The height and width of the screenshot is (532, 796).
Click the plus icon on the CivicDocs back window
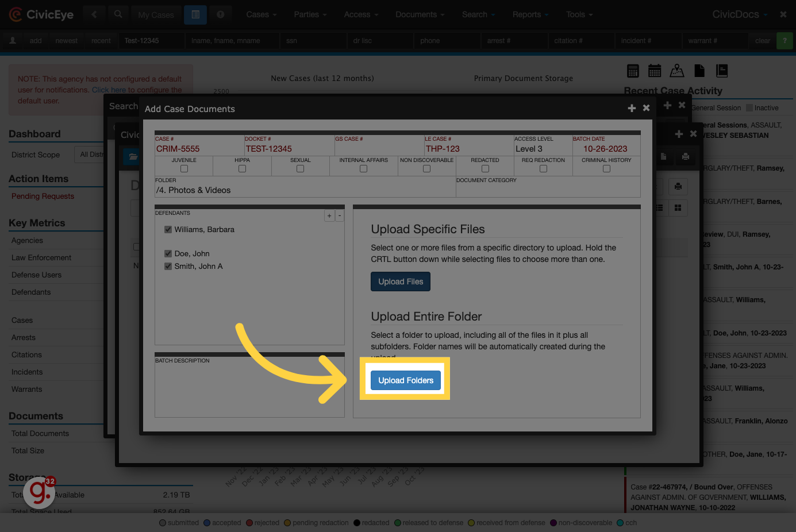[x=679, y=134]
